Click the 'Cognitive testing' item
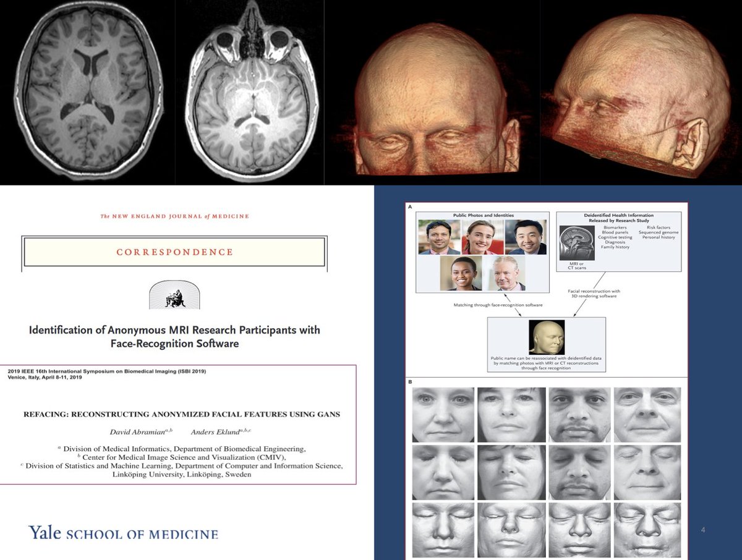 [x=615, y=237]
